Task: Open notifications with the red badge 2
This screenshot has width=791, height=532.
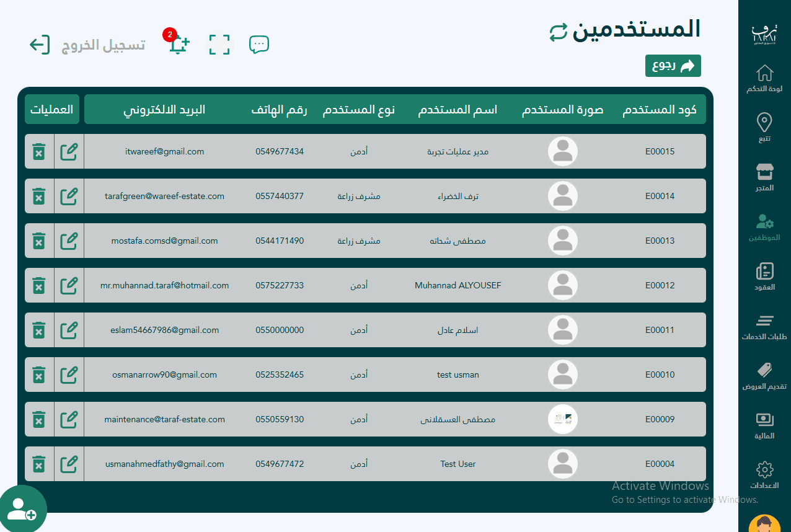Action: (177, 44)
